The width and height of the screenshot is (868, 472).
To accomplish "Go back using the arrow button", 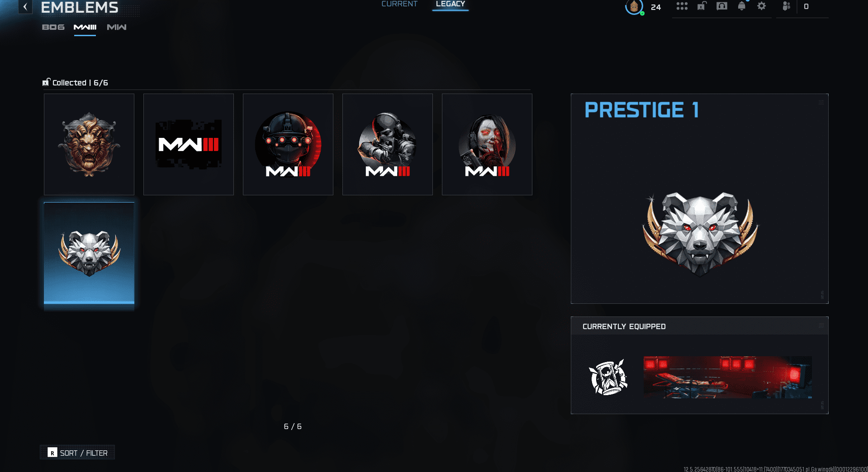I will coord(25,7).
